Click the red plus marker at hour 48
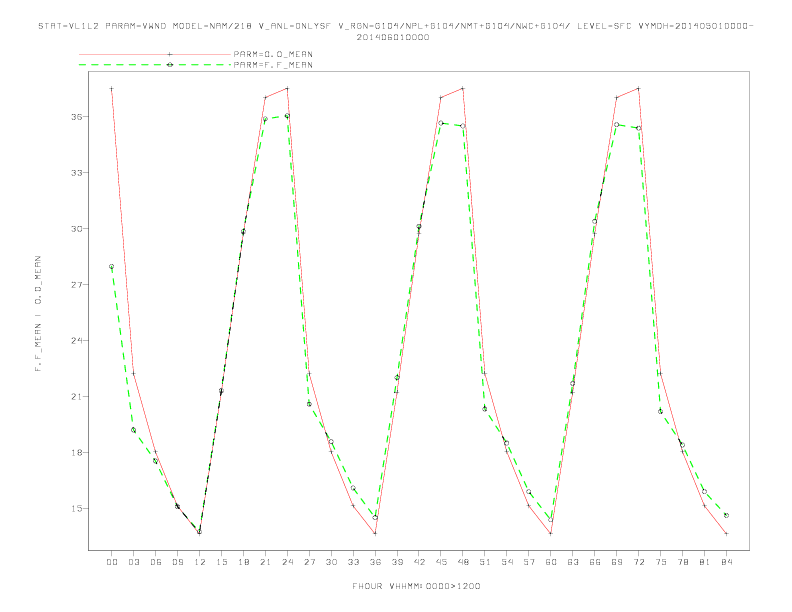Viewport: 792px width, 612px height. pyautogui.click(x=463, y=89)
